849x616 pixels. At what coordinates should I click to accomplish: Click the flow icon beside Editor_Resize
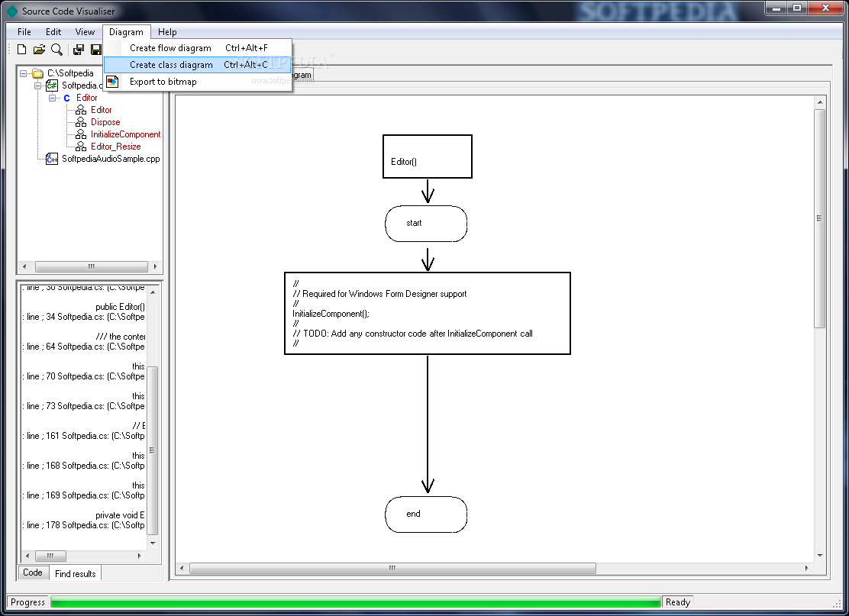pos(81,147)
